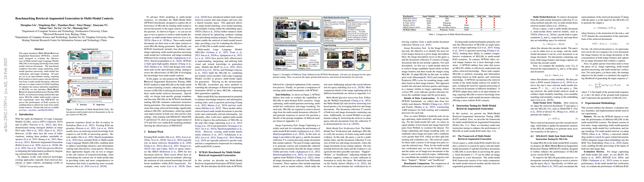Click the 'Multi-Modal Question Answering' panel title

pos(336,18)
